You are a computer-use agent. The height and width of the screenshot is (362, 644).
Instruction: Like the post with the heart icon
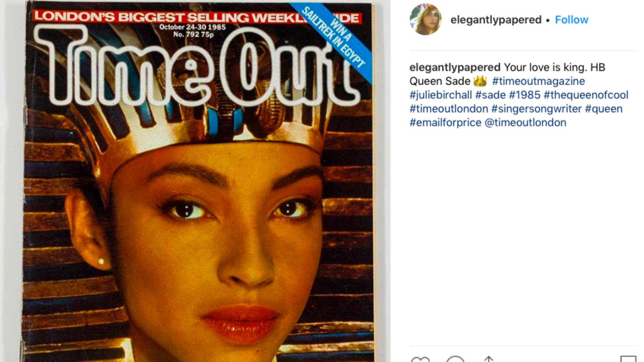(421, 359)
